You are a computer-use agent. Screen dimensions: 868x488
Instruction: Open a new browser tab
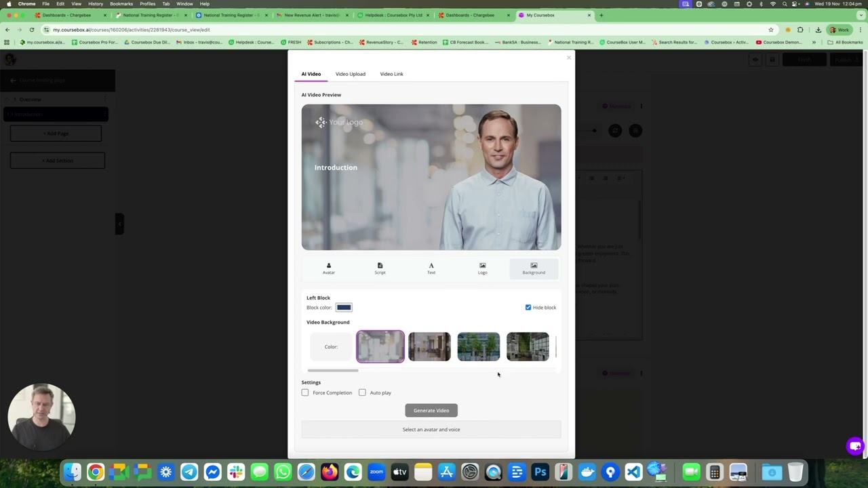pos(601,15)
